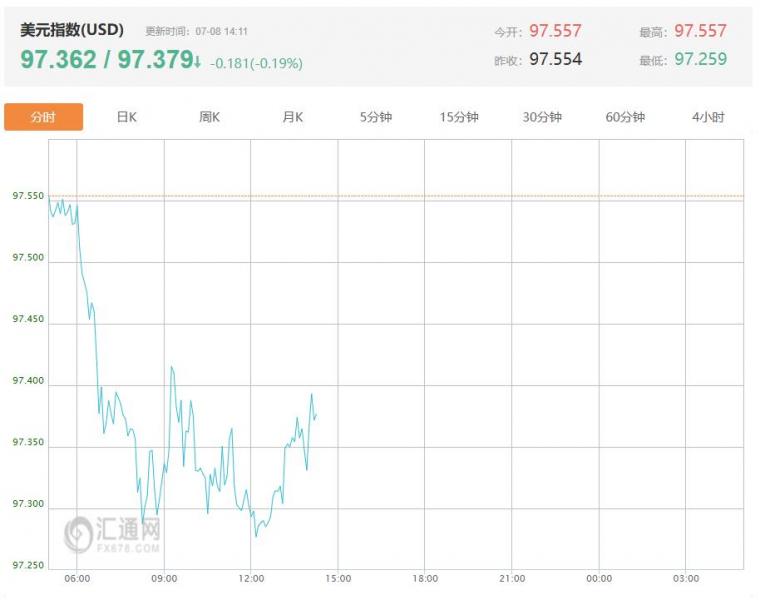Click the 美元指数(USD) title
Viewport: 760px width, 600px height.
72,30
